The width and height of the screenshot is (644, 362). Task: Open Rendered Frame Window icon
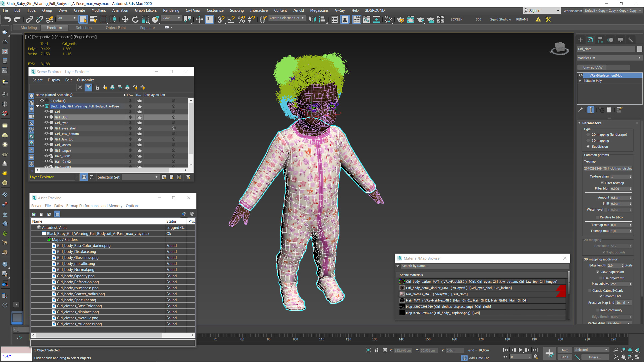pyautogui.click(x=410, y=19)
